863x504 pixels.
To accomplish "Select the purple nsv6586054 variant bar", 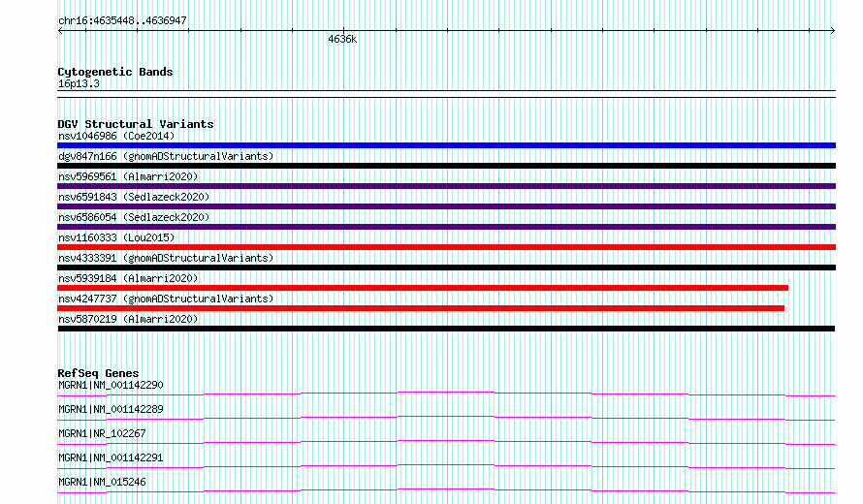I will click(446, 227).
